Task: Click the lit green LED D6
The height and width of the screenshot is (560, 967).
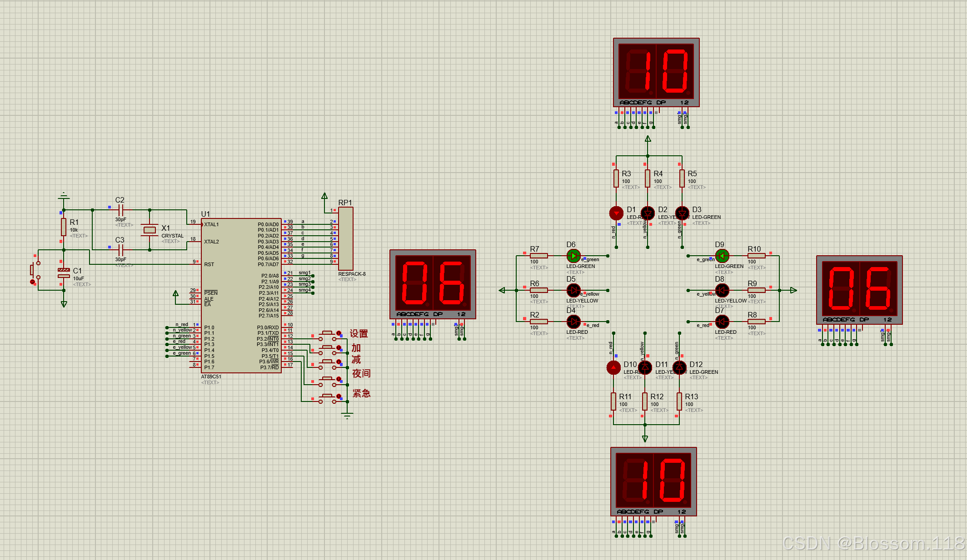Action: click(x=573, y=256)
